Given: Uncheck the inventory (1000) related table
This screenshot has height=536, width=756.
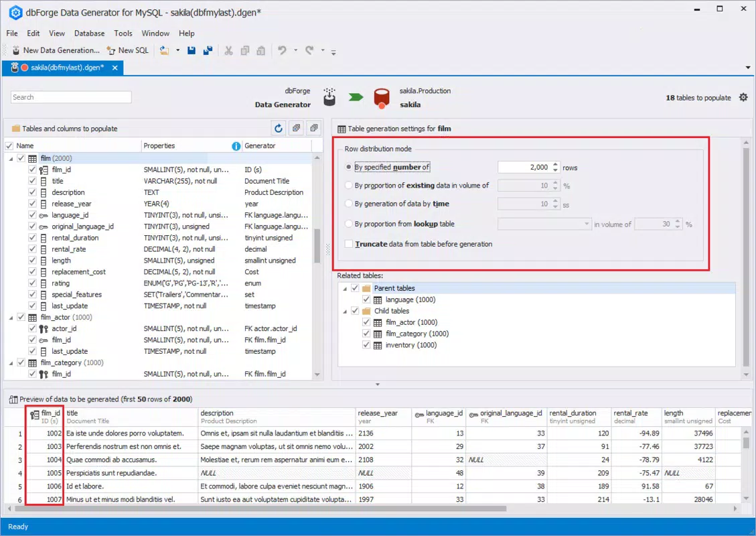Looking at the screenshot, I should (366, 345).
